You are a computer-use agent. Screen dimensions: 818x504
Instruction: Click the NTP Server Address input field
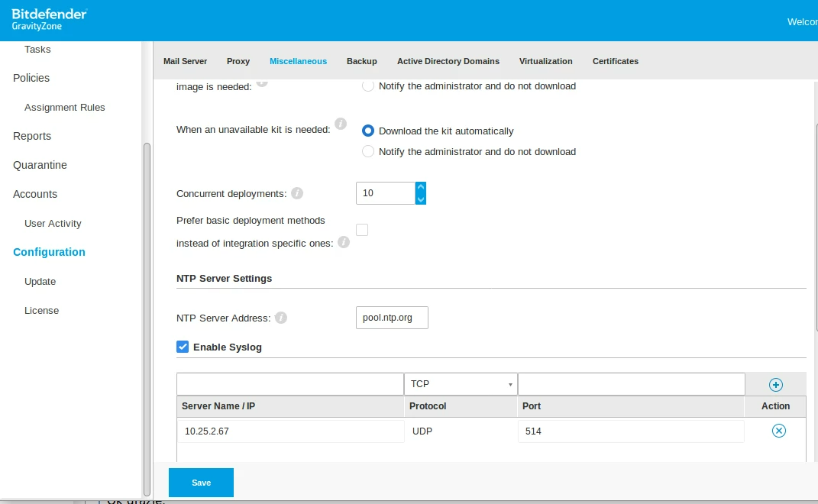tap(392, 318)
